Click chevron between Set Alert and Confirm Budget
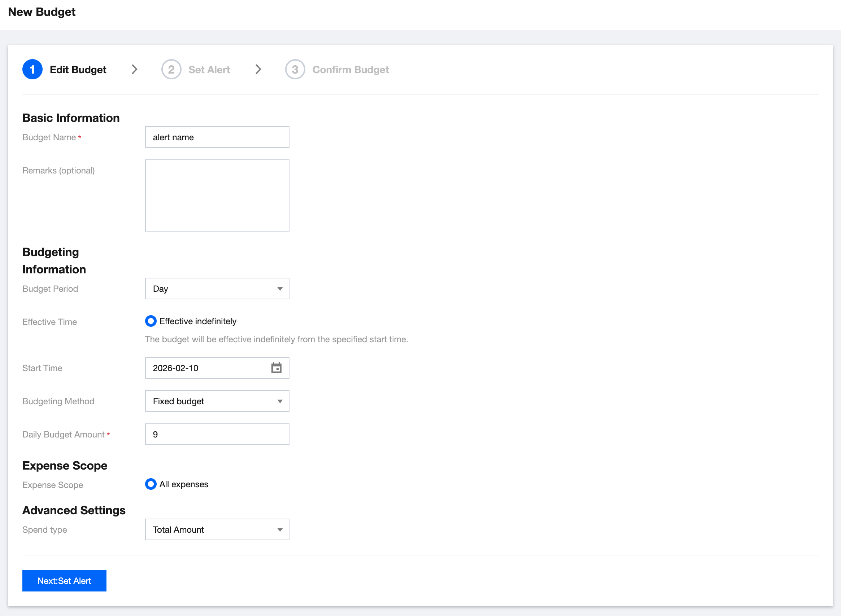This screenshot has width=841, height=616. point(258,69)
